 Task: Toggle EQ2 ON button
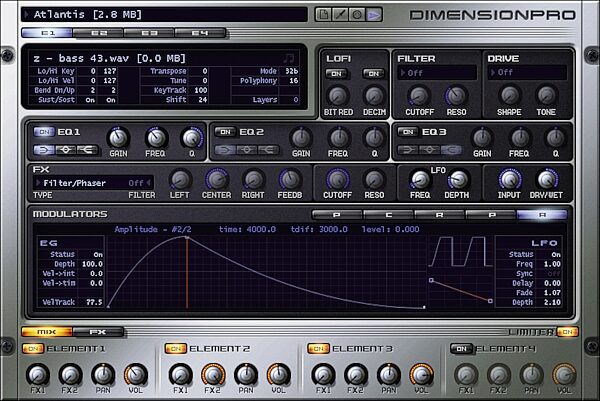click(225, 132)
